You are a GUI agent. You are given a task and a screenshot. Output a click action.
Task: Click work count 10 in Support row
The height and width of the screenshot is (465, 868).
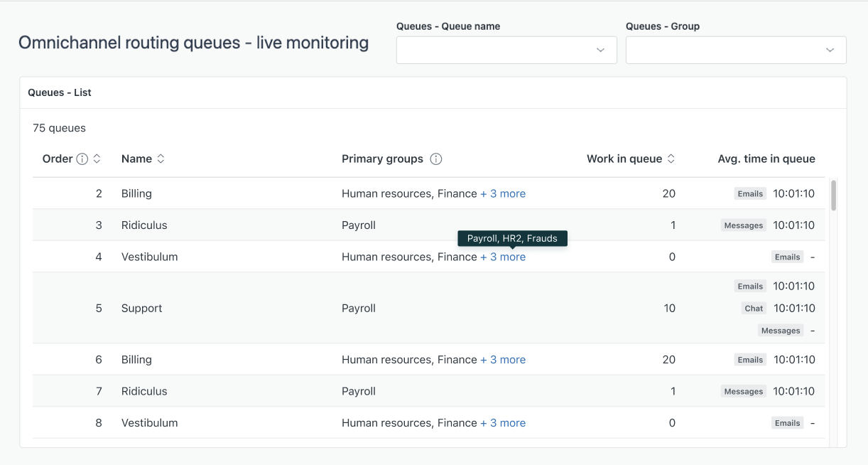(669, 309)
